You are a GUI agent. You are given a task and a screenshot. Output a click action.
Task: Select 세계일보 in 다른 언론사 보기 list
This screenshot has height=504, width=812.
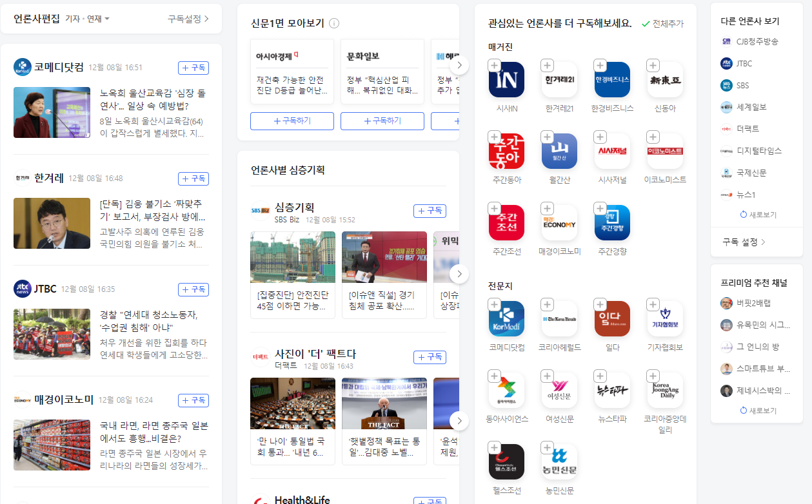pos(744,107)
